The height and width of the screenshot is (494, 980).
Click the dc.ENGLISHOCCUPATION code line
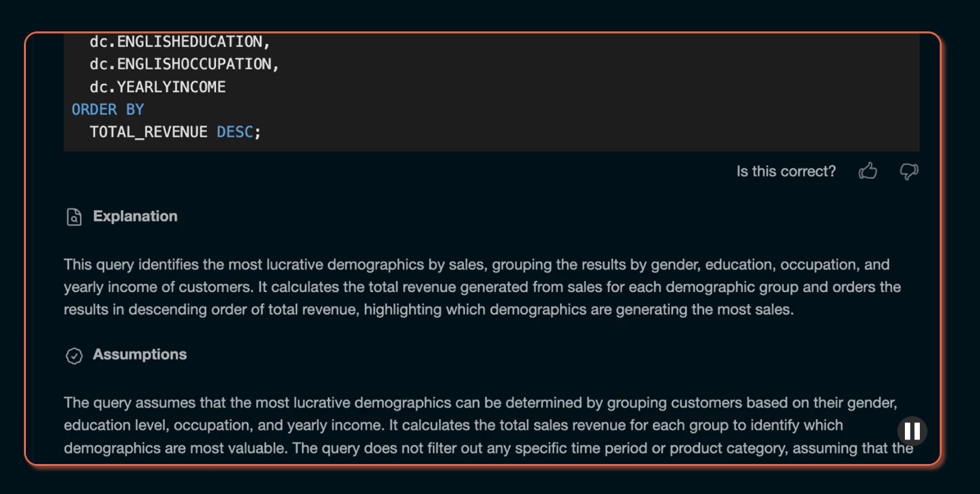point(184,64)
